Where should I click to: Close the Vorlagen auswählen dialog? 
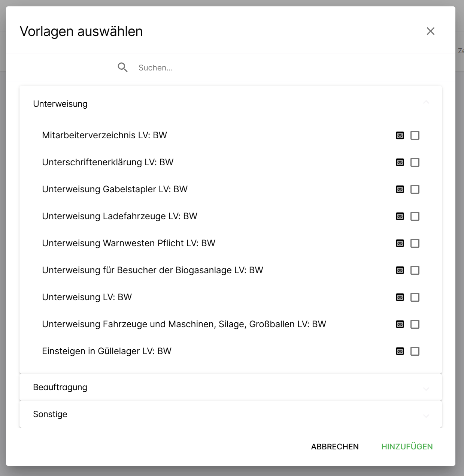coord(431,31)
